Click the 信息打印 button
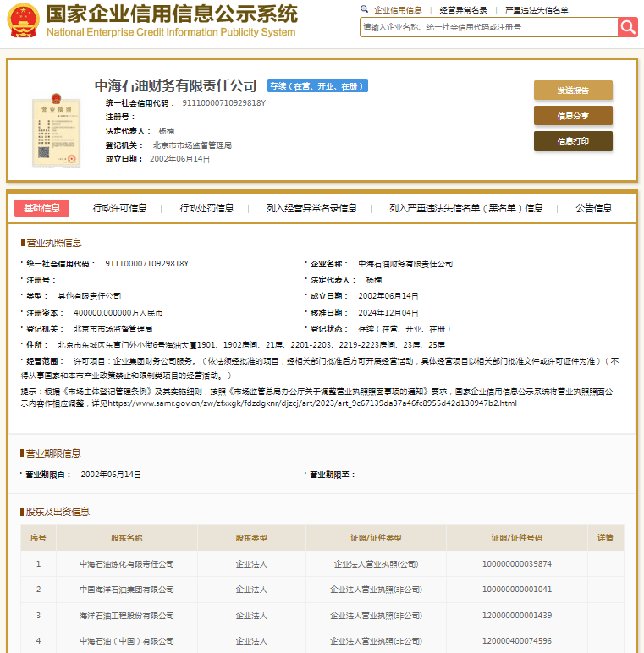Image resolution: width=644 pixels, height=653 pixels. tap(572, 141)
